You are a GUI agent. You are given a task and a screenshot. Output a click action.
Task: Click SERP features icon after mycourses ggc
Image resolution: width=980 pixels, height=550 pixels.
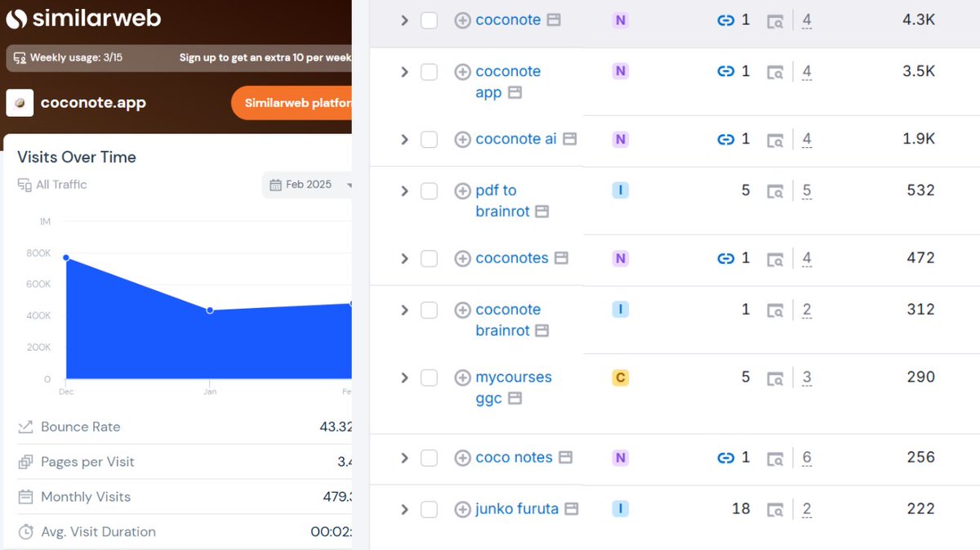click(514, 399)
